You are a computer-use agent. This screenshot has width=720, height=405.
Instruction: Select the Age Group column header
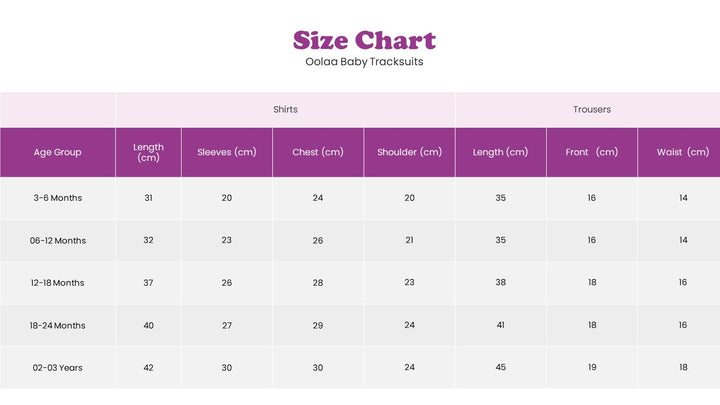point(58,152)
